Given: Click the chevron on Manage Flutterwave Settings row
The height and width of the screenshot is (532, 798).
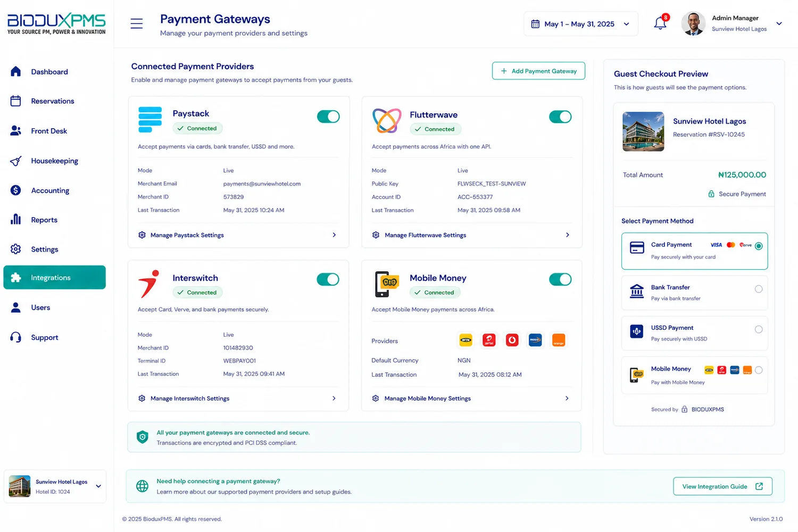Looking at the screenshot, I should click(568, 235).
